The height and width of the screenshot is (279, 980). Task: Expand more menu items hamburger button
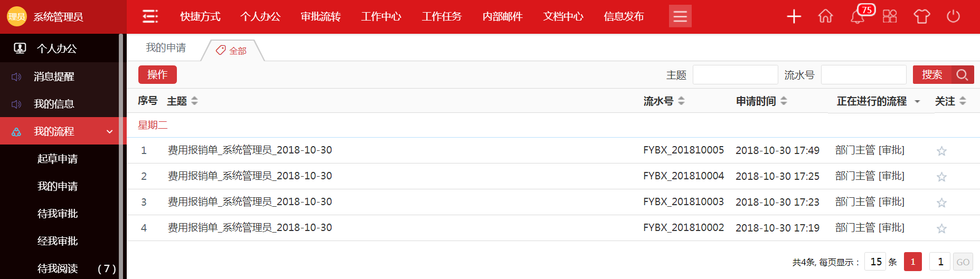(680, 17)
